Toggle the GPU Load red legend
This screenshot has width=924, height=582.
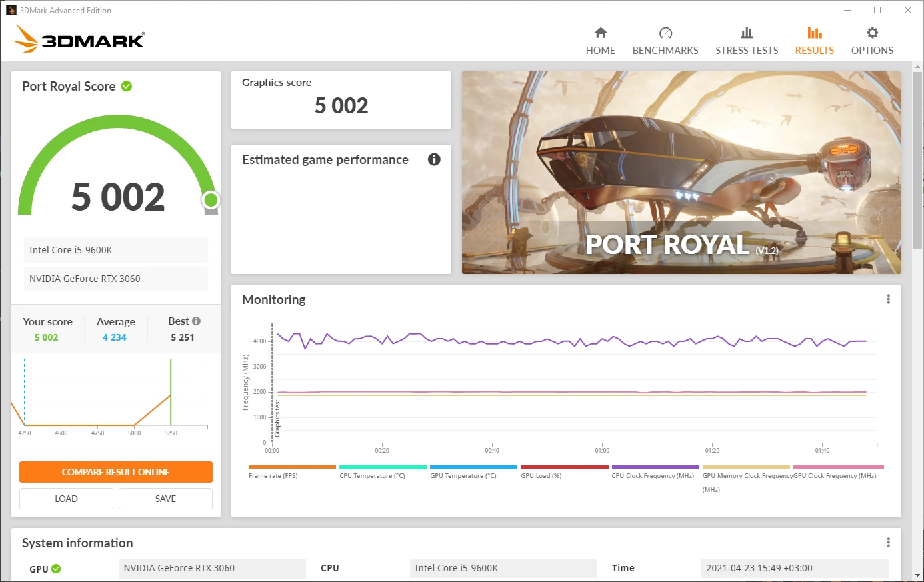click(x=564, y=472)
